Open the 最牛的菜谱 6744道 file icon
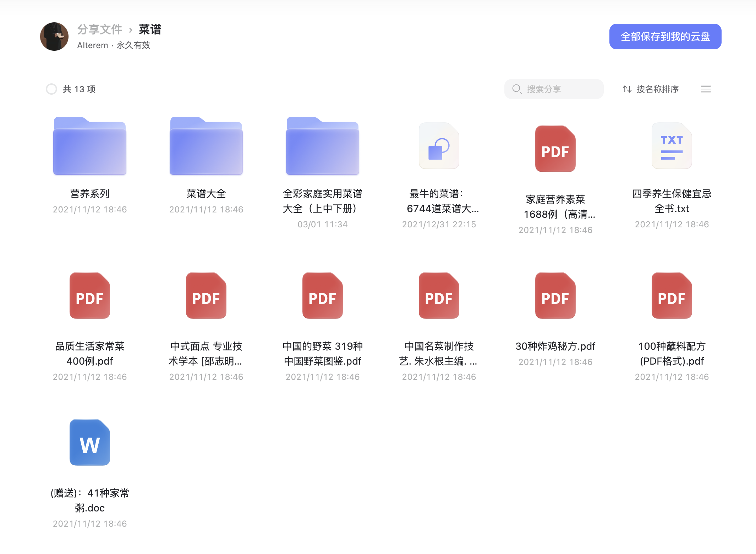Viewport: 756px width, 554px height. point(439,146)
